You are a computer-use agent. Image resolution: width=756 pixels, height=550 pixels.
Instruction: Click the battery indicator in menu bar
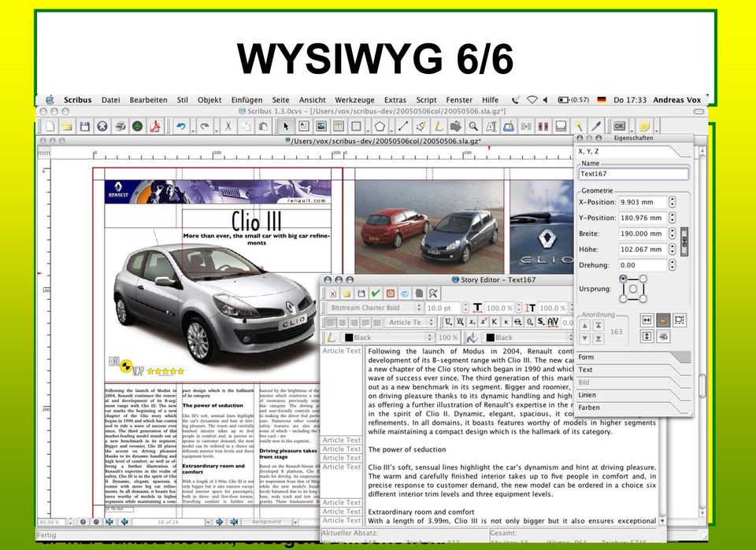click(573, 100)
